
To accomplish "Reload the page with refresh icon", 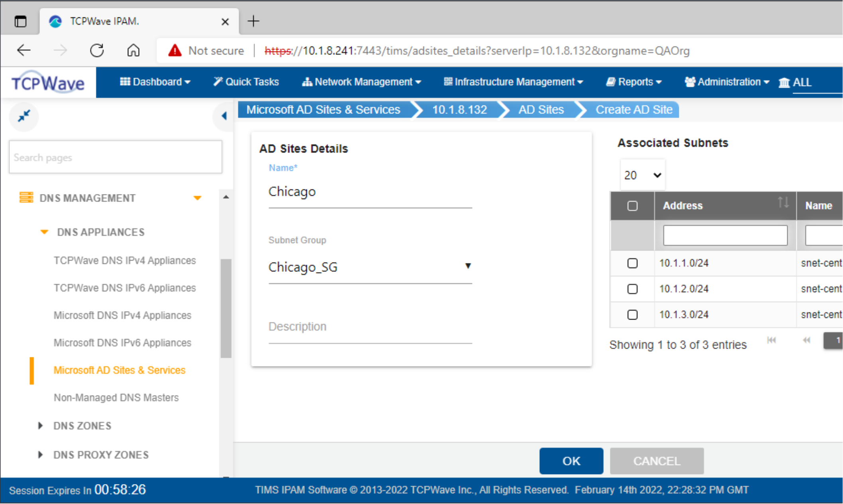I will 97,50.
